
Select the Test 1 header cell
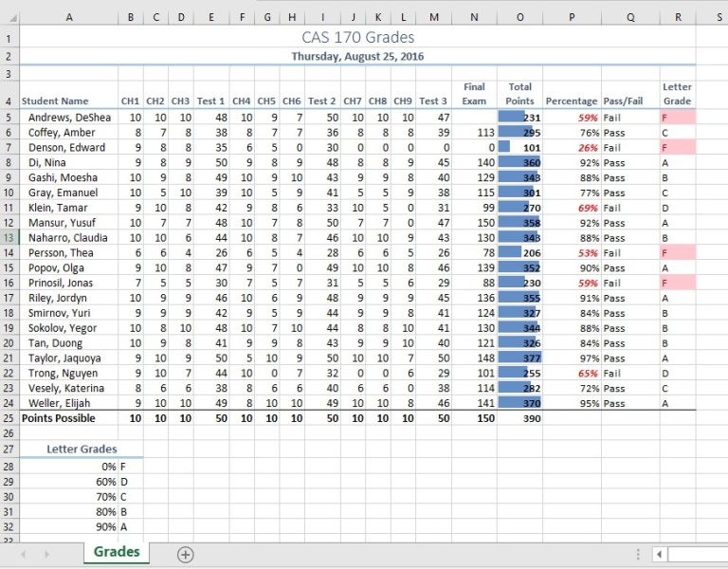click(x=211, y=95)
